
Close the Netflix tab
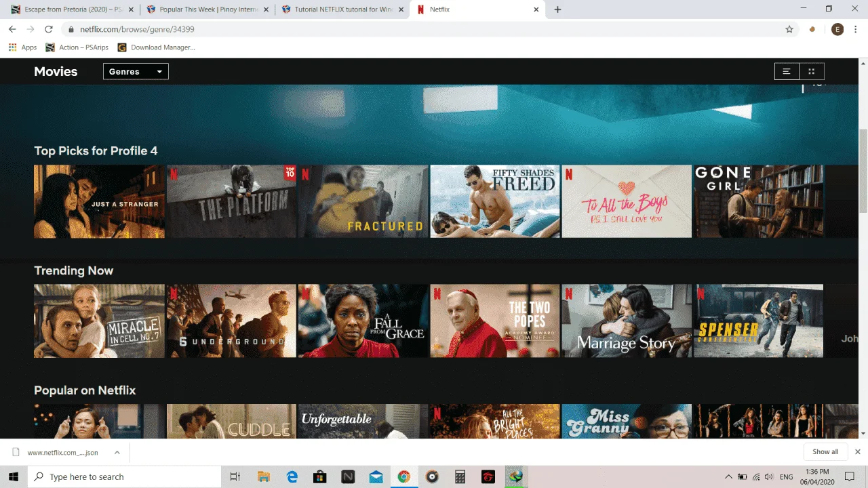(536, 9)
